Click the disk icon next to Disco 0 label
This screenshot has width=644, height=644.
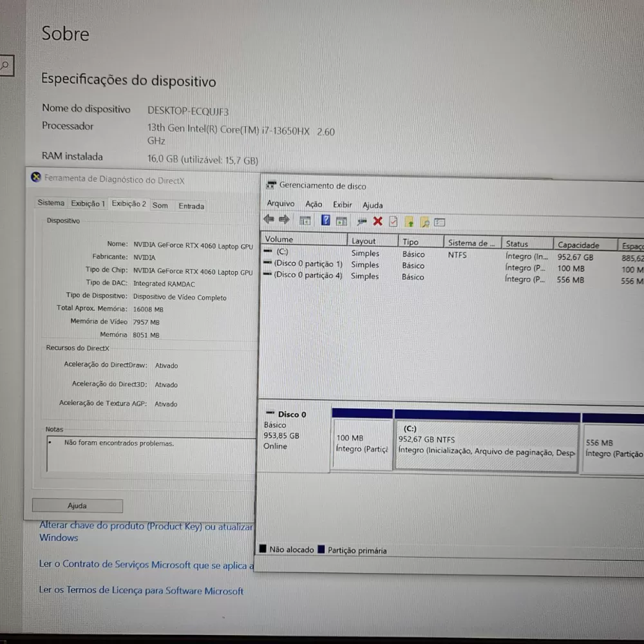tap(270, 413)
